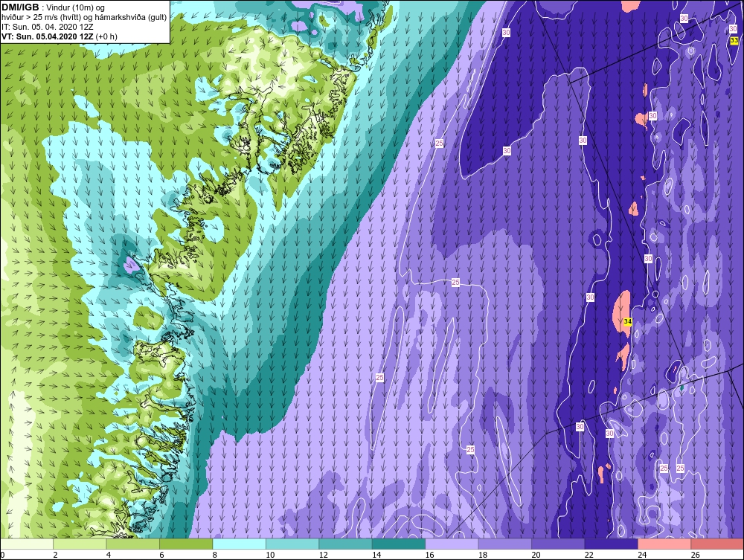This screenshot has width=744, height=560.
Task: Click the legend scale value '4'
Action: (109, 555)
